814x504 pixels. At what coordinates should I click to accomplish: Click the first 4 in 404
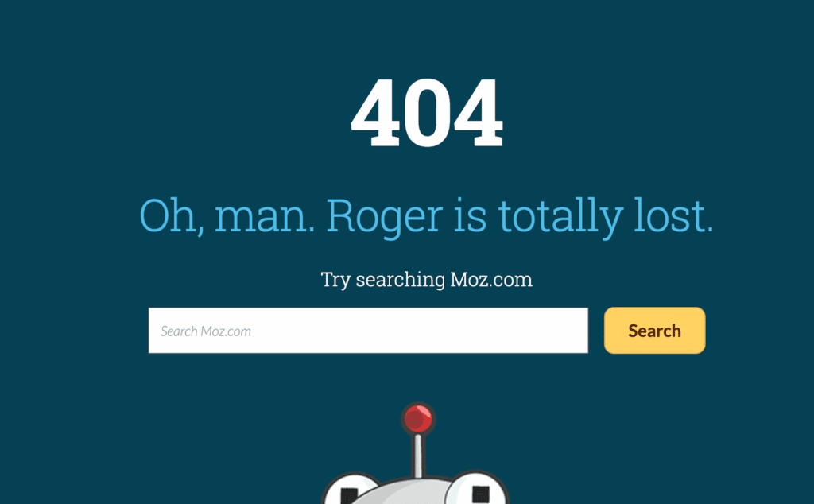[376, 113]
